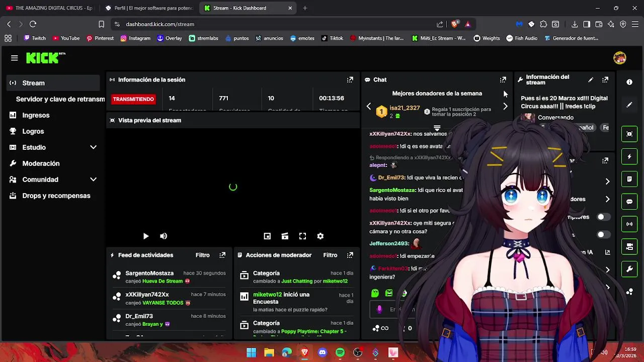Toggle chat bubble widget in right sidebar
Image resolution: width=644 pixels, height=362 pixels.
(629, 202)
